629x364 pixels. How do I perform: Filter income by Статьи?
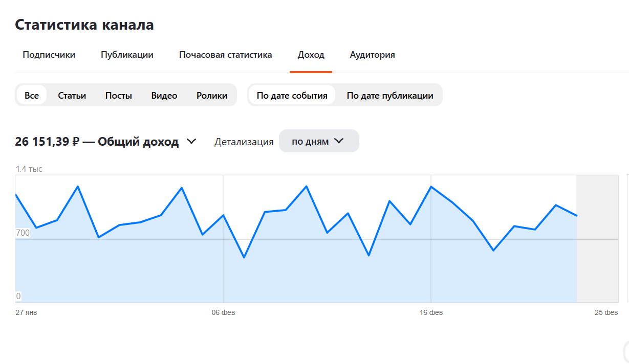point(72,96)
